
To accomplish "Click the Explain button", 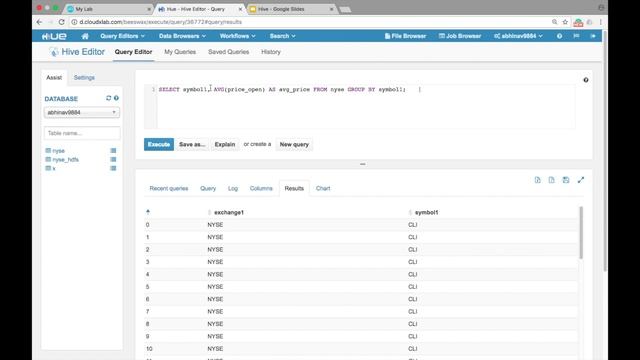I will (x=225, y=144).
